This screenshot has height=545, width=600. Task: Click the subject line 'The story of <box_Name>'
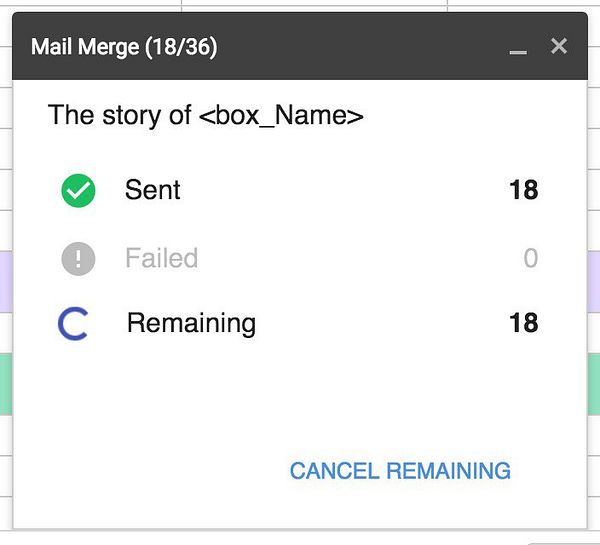(x=206, y=115)
